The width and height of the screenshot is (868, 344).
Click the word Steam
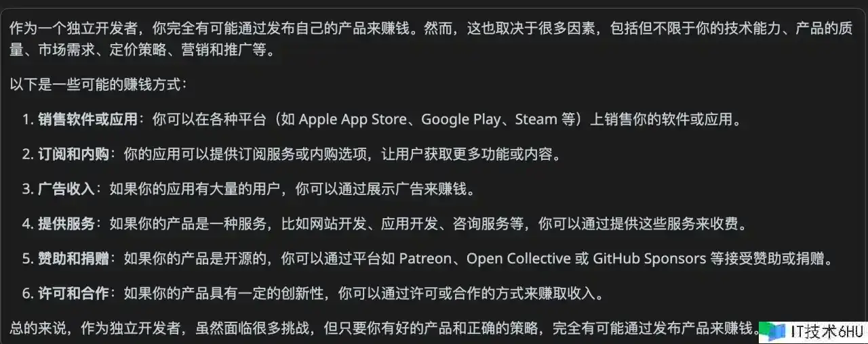pos(536,120)
